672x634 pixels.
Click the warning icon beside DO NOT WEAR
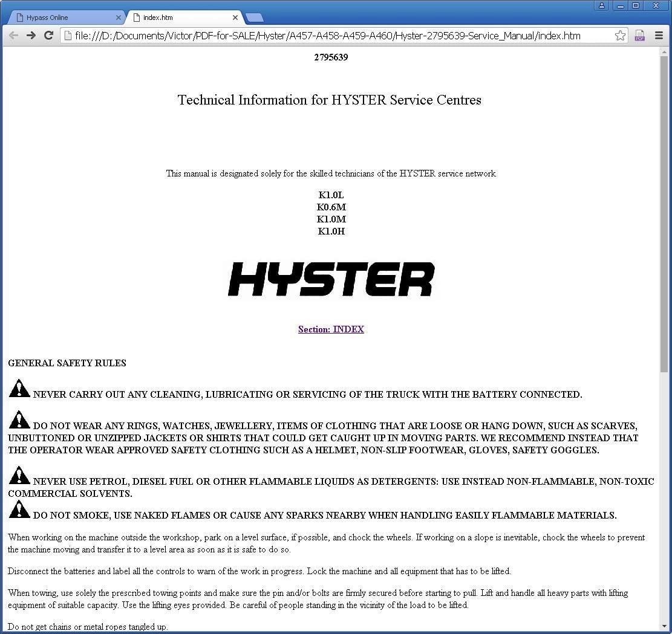(x=19, y=420)
